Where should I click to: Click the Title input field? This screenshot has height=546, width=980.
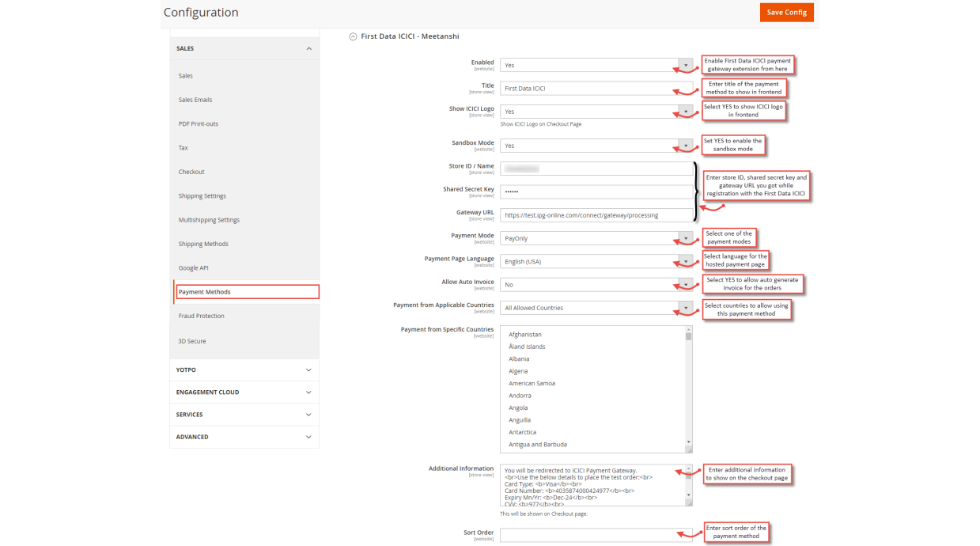pyautogui.click(x=596, y=89)
